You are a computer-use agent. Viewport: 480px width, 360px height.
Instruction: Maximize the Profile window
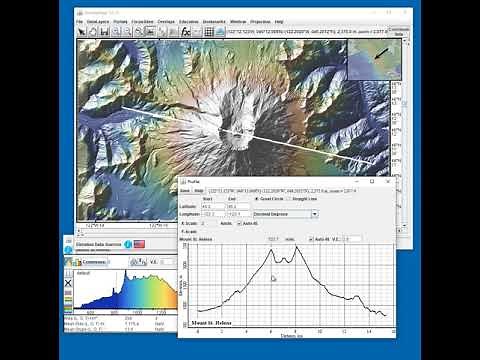[372, 182]
